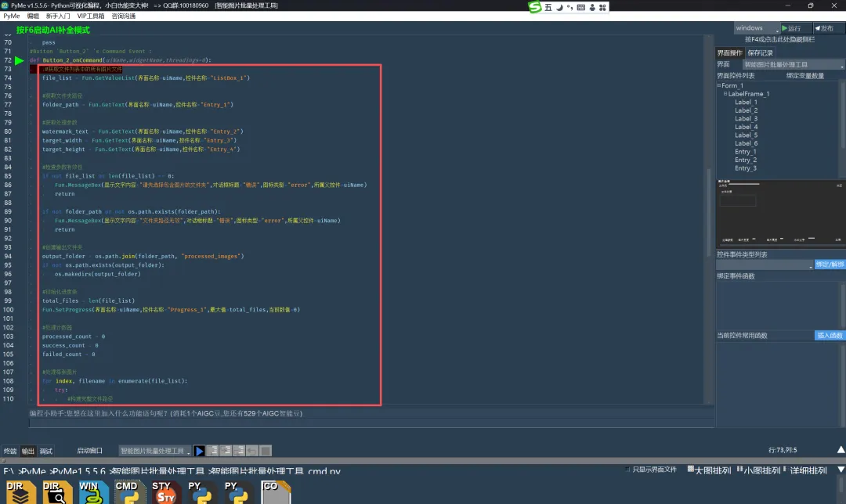The height and width of the screenshot is (504, 846).
Task: Toggle the Sogou moon icon
Action: [x=559, y=7]
